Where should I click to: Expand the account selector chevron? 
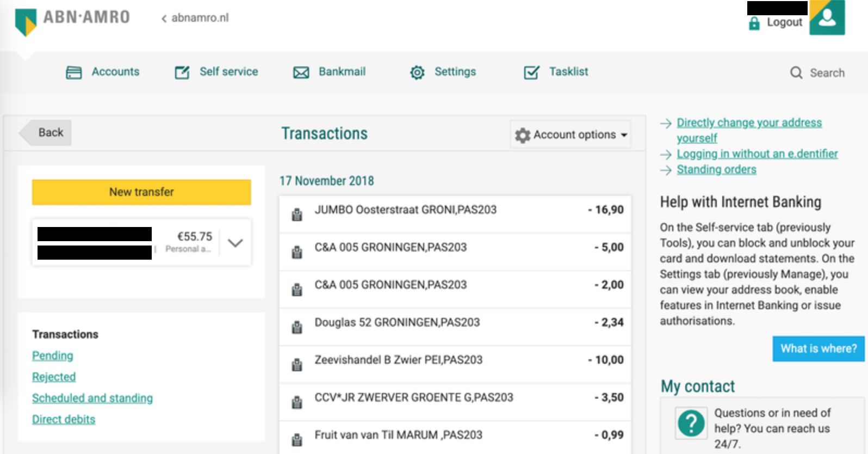pos(235,243)
